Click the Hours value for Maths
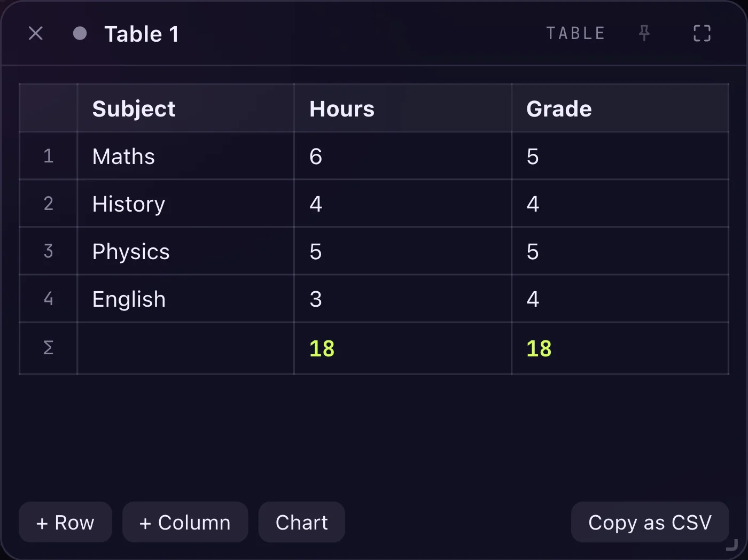Image resolution: width=748 pixels, height=560 pixels. click(403, 156)
